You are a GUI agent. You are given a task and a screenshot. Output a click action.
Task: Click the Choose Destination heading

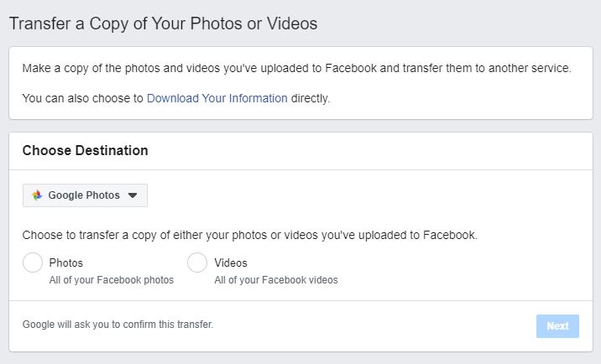pos(85,151)
